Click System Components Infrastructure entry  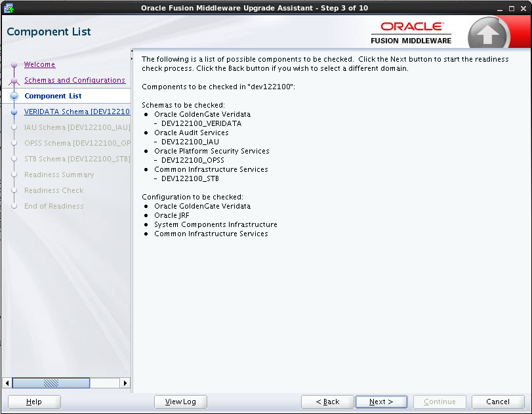[216, 224]
